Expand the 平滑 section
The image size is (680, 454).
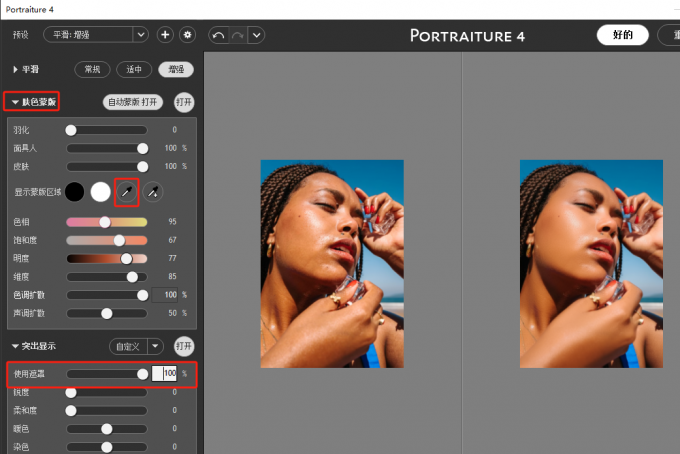coord(16,70)
